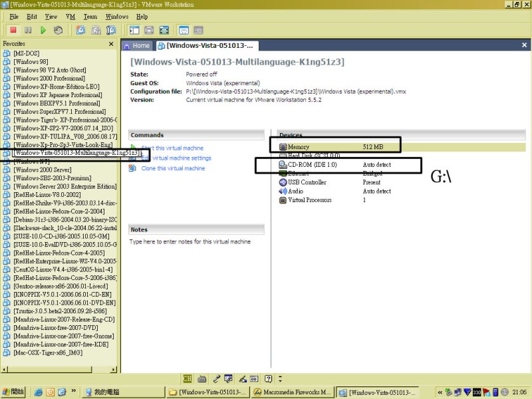Click the Quick Switch toolbar icon
532x399 pixels.
click(x=149, y=30)
